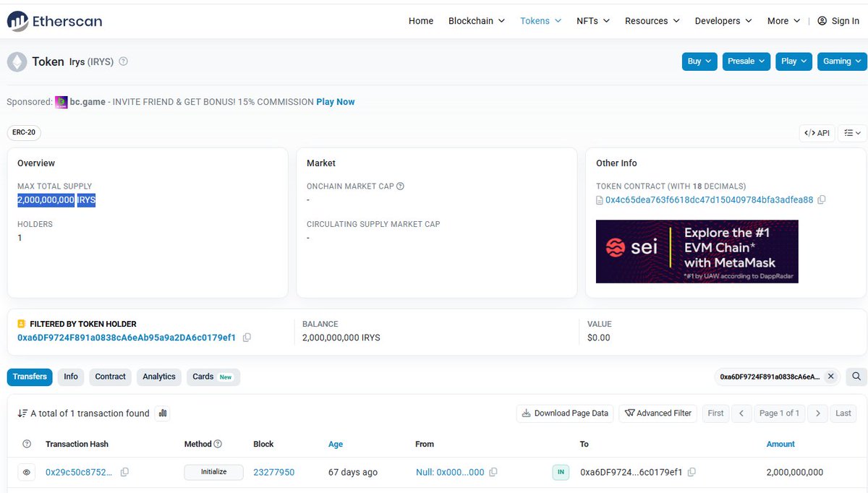Open transaction hash 0x29c50c8752 link
Image resolution: width=868 pixels, height=493 pixels.
point(79,472)
